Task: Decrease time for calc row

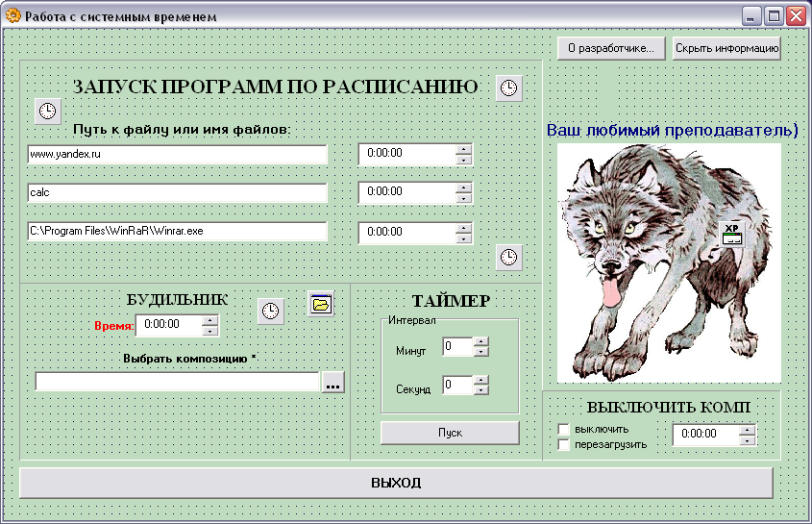Action: point(464,198)
